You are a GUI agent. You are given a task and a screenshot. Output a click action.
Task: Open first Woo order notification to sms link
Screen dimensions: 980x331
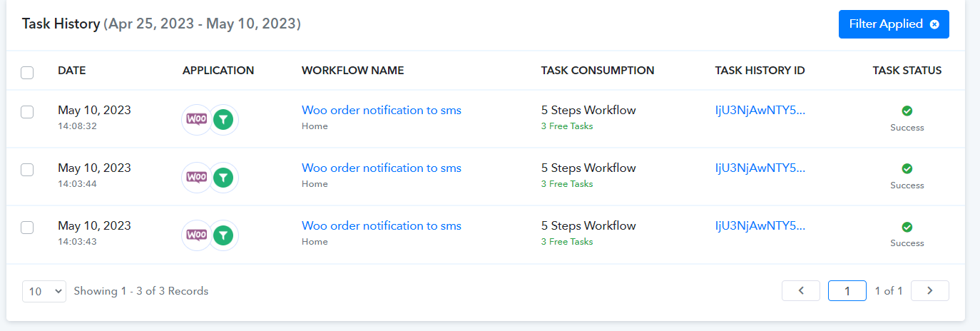pos(382,110)
